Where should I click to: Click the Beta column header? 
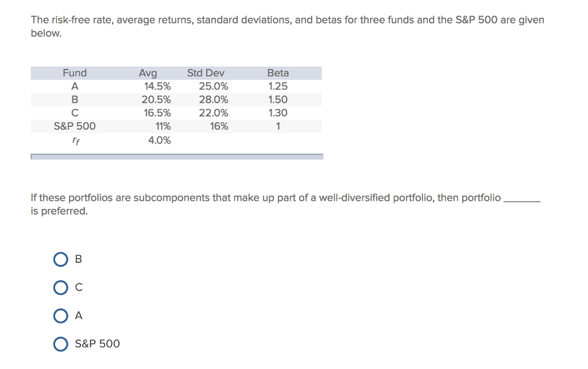pyautogui.click(x=278, y=73)
